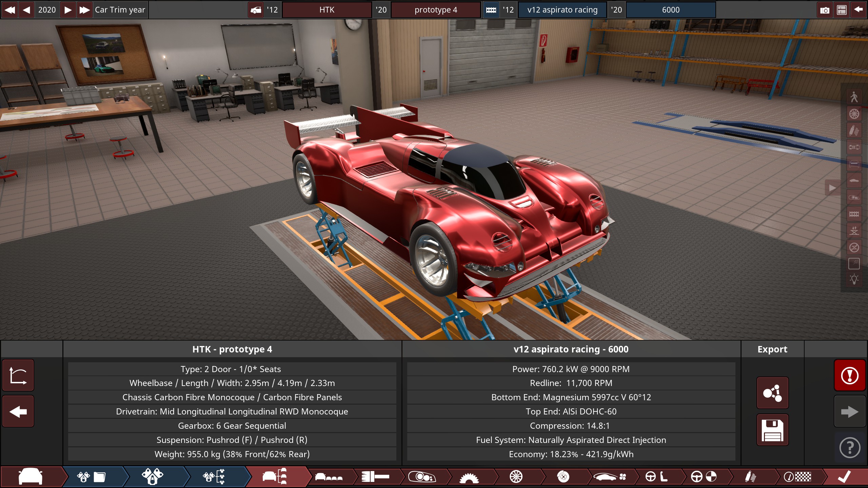Open the list view panel icon
868x488 pixels.
pos(842,10)
